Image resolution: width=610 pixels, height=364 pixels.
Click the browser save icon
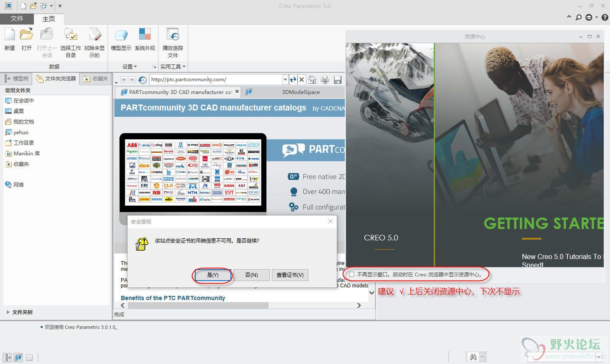pyautogui.click(x=338, y=80)
